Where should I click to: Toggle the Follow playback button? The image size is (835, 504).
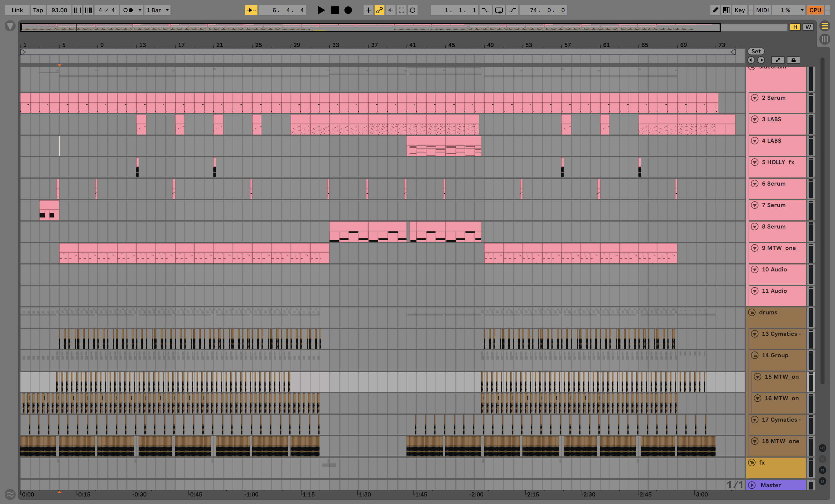[x=251, y=10]
